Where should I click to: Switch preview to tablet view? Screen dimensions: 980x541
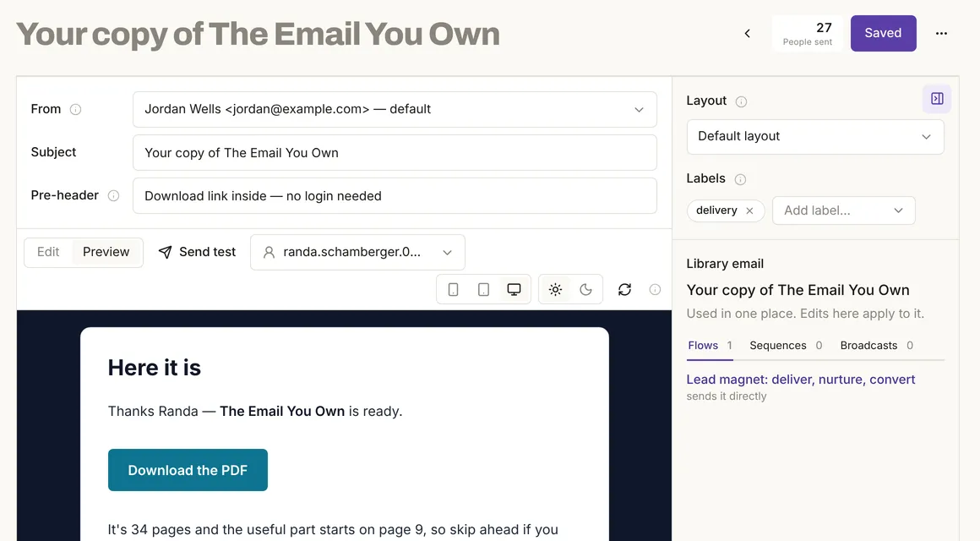[483, 290]
